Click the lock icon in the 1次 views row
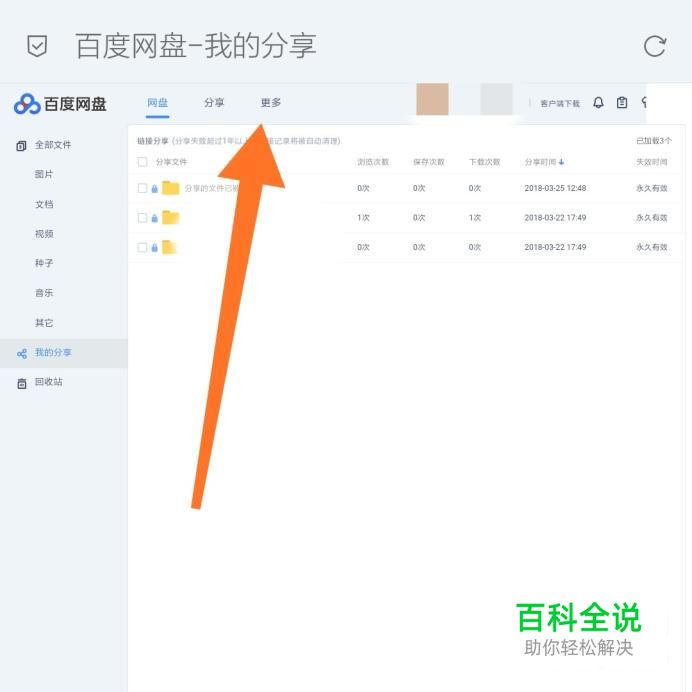This screenshot has height=692, width=692. tap(154, 218)
